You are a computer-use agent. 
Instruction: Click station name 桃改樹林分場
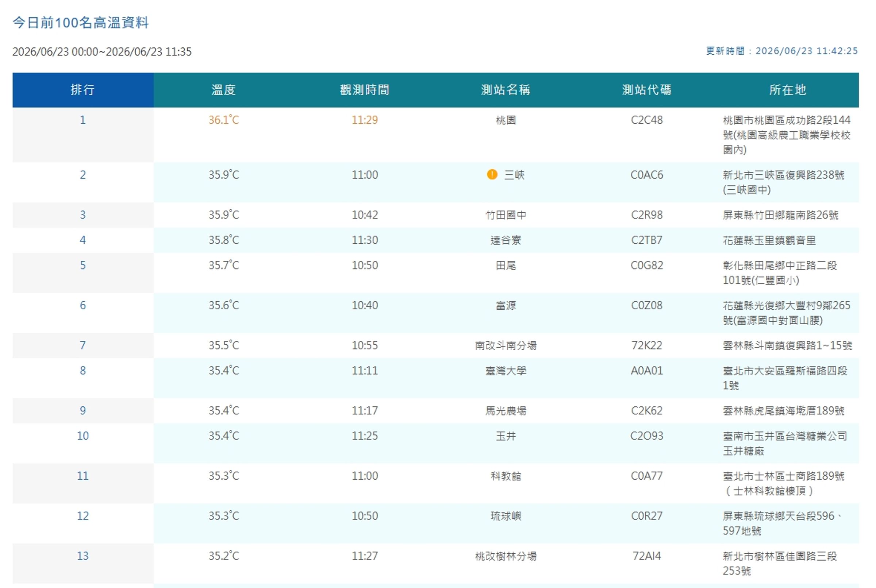pyautogui.click(x=506, y=557)
